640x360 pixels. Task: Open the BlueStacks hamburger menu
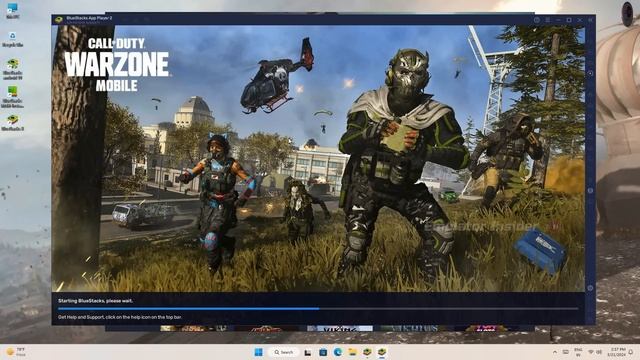coord(547,20)
